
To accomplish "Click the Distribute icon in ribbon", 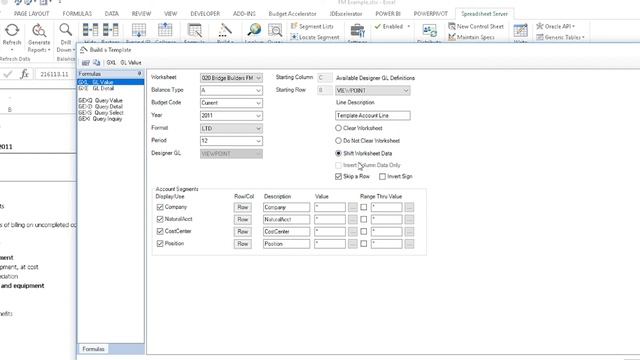I will click(429, 30).
